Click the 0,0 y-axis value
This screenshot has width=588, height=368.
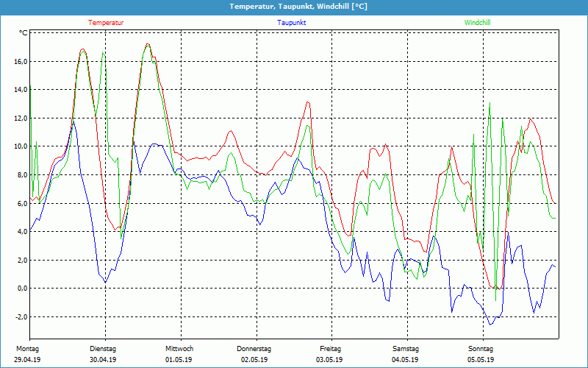(x=22, y=289)
